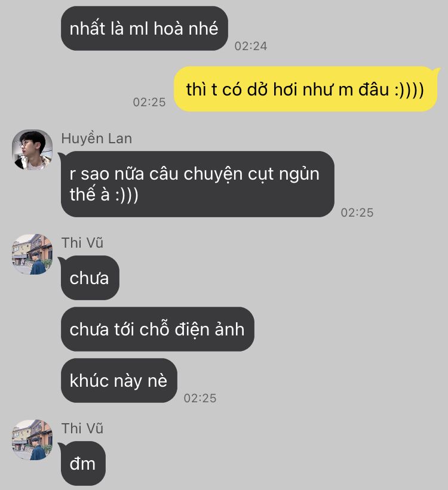Viewport: 448px width, 490px height.
Task: Click Thi Vũ name above 'đm'
Action: coord(82,429)
